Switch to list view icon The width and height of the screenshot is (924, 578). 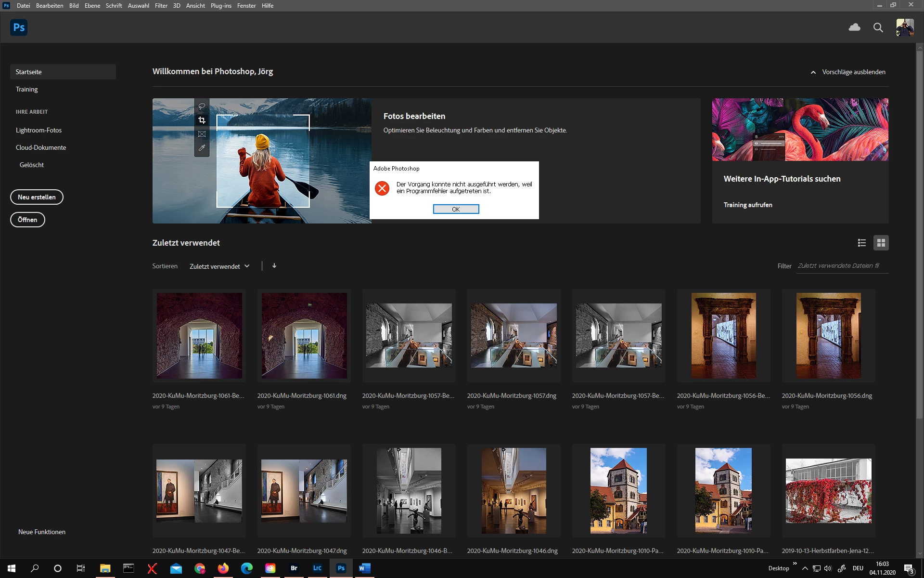point(861,243)
